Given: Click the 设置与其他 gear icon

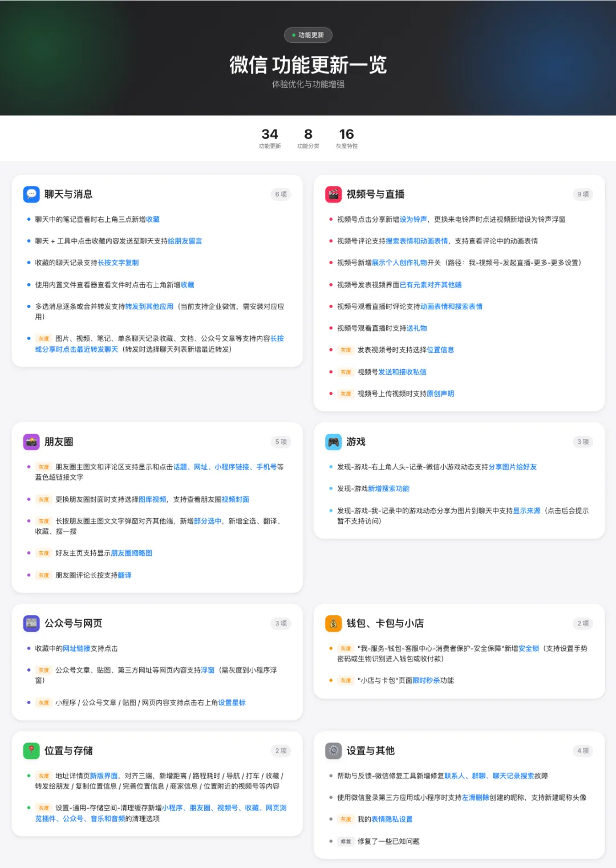Looking at the screenshot, I should pyautogui.click(x=333, y=750).
